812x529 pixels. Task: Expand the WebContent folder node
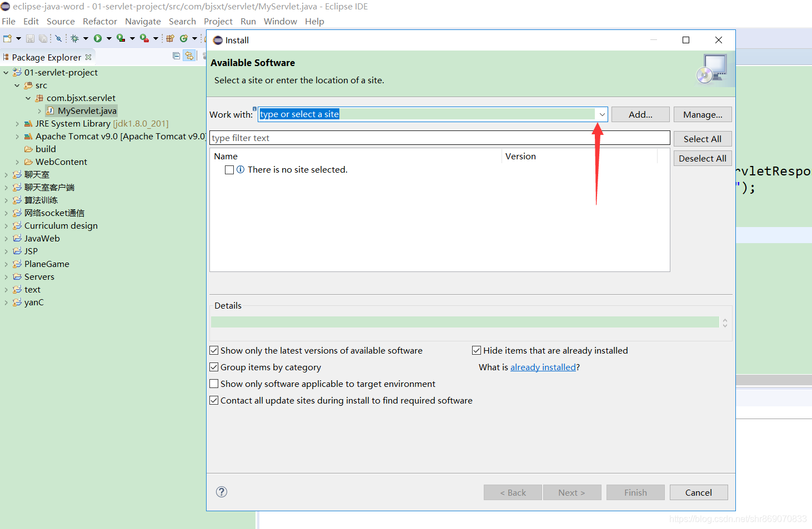pos(17,162)
